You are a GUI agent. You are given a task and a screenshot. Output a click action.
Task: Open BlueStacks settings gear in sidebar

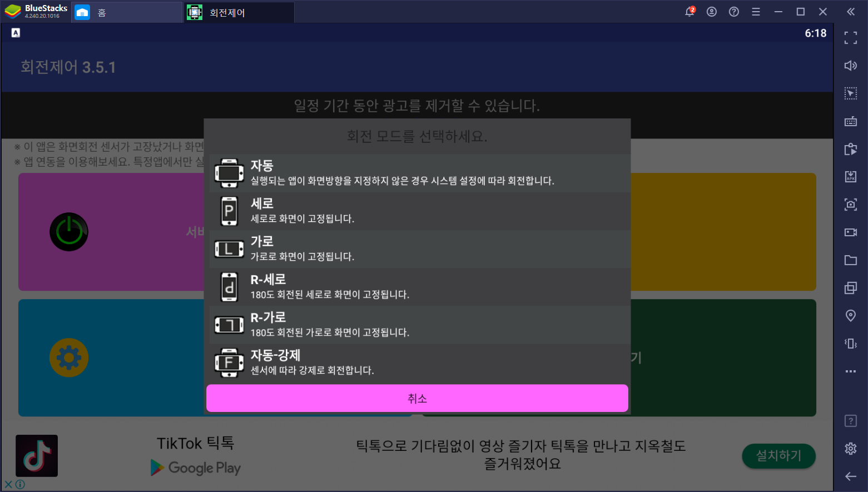pos(851,449)
